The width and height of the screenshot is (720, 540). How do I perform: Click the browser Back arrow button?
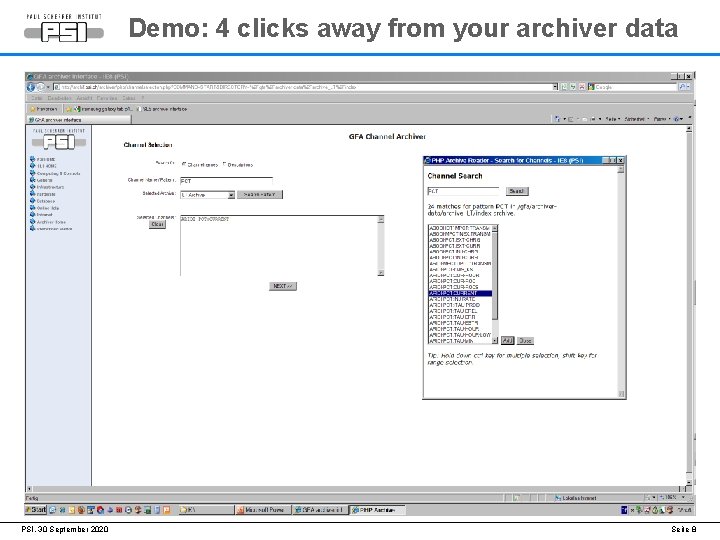pos(31,87)
